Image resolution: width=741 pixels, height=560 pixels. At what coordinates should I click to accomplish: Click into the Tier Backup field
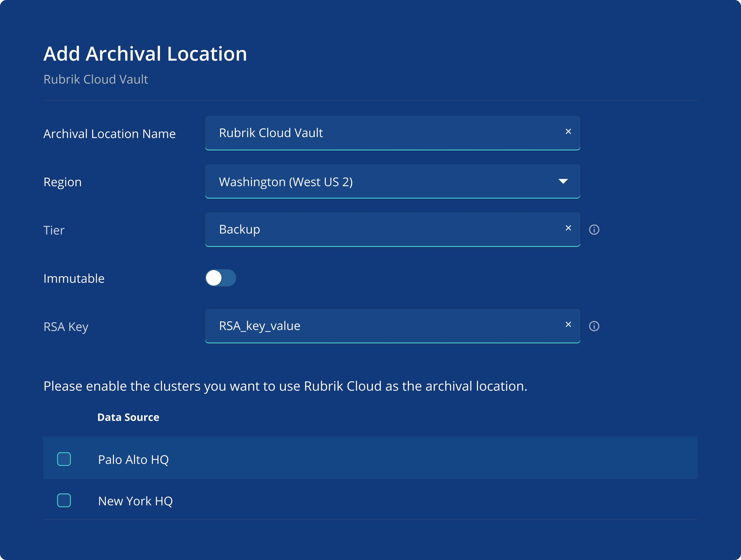point(393,230)
